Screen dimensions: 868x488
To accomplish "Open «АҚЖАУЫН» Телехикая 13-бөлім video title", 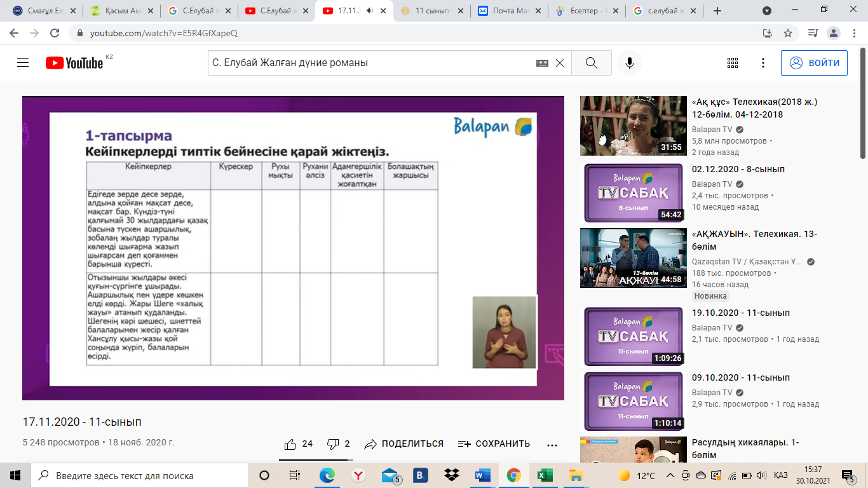I will (754, 240).
